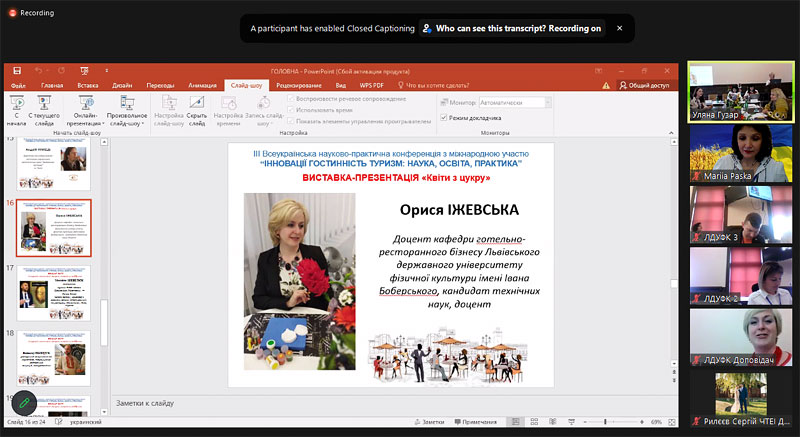Open the WPS PDF ribbon tab
Viewport: 800px width, 437px height.
(x=371, y=85)
